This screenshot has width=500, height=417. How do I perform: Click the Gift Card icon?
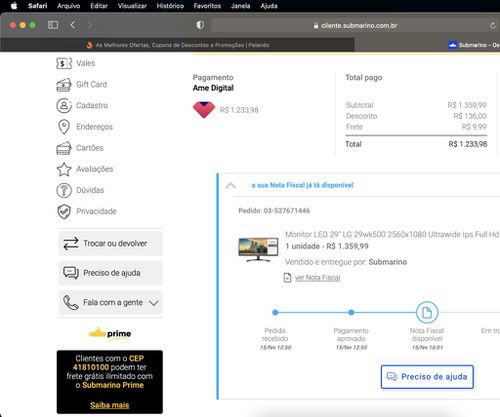tap(64, 85)
